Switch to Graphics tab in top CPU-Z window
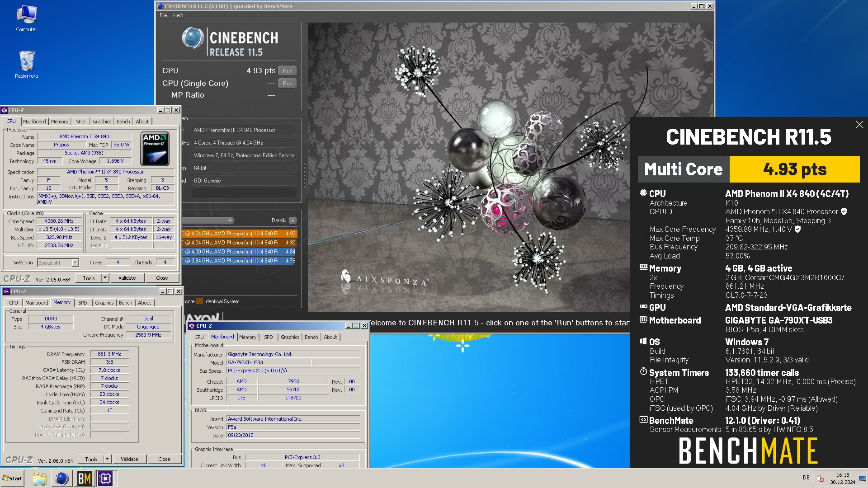 pyautogui.click(x=102, y=122)
